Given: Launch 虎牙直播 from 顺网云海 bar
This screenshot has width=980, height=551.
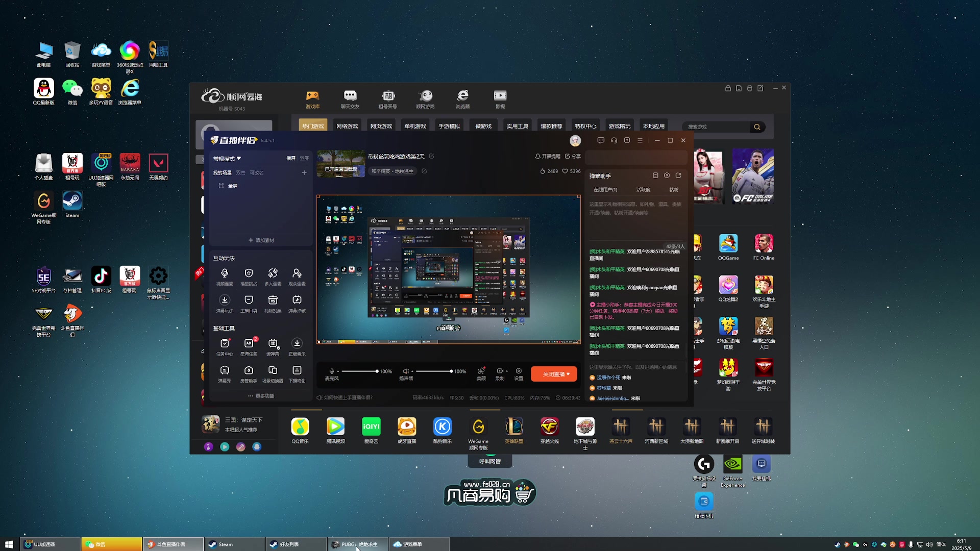Looking at the screenshot, I should tap(407, 430).
